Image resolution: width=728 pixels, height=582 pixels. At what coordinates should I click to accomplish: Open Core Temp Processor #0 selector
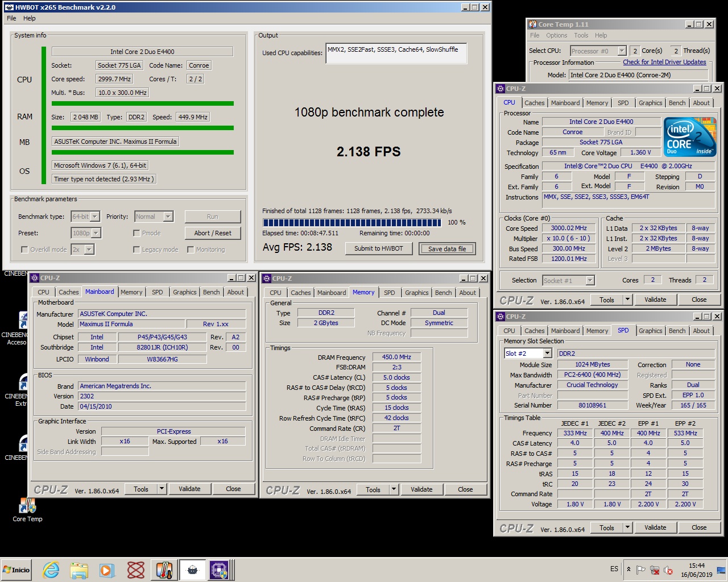click(598, 51)
